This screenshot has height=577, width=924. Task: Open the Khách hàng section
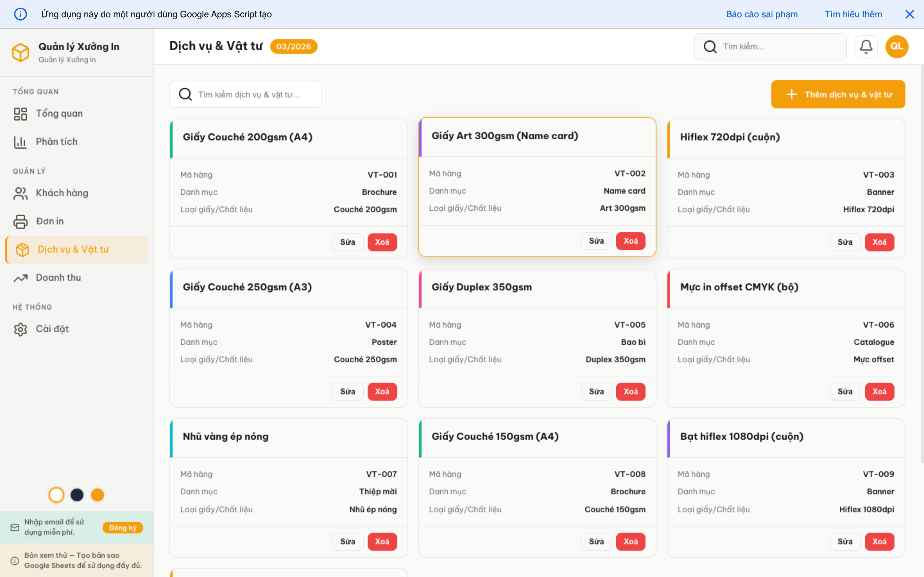(x=62, y=193)
